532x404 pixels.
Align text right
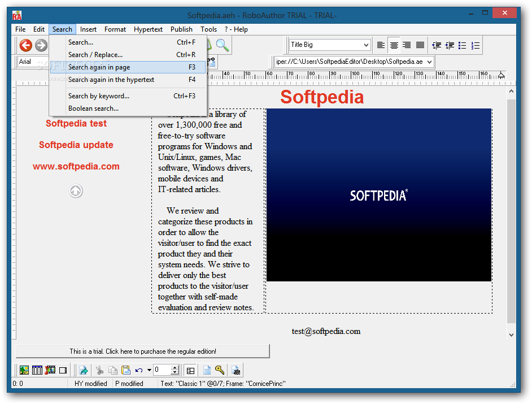(407, 45)
